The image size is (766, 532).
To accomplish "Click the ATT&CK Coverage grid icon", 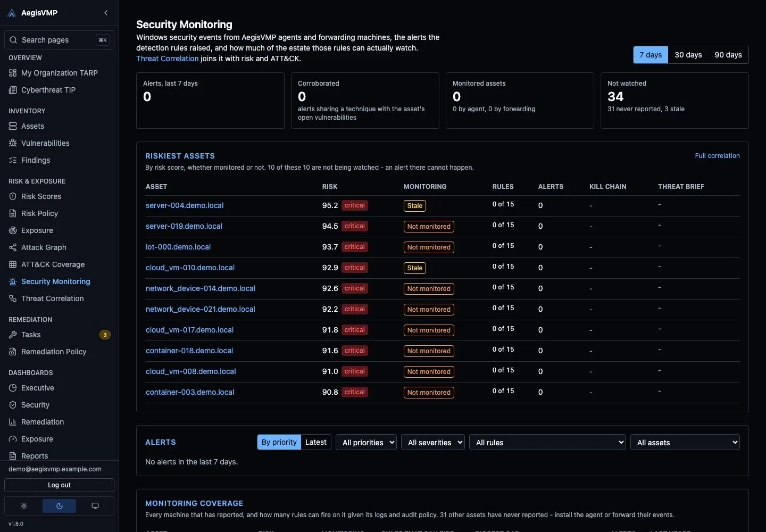I will click(x=13, y=264).
